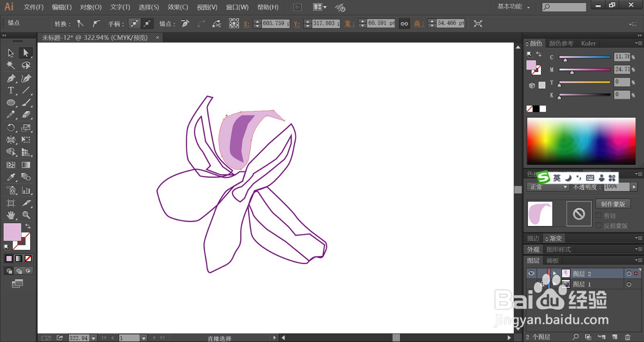
Task: Select the Direct Selection tool
Action: click(x=26, y=53)
